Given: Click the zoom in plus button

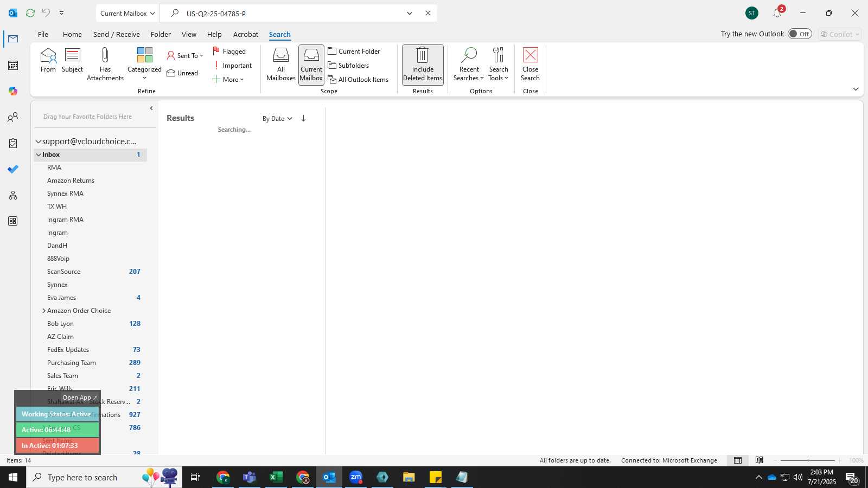Looking at the screenshot, I should [840, 460].
